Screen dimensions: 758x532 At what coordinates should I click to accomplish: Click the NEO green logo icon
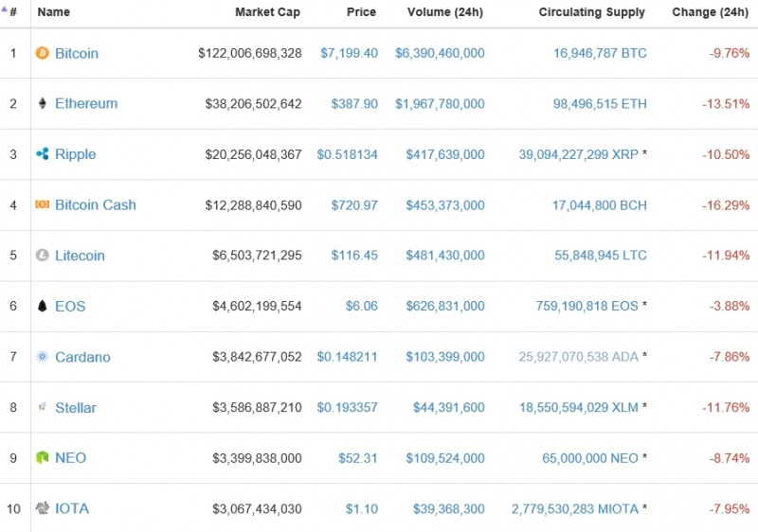pos(42,458)
